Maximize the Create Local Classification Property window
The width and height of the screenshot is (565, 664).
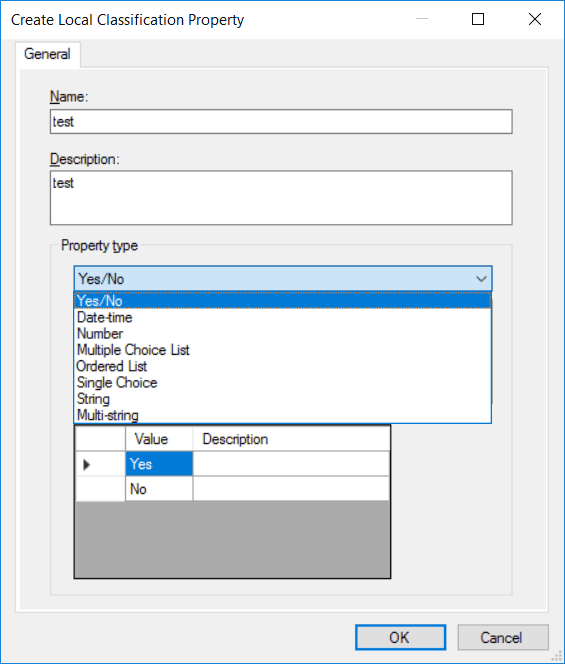point(478,19)
